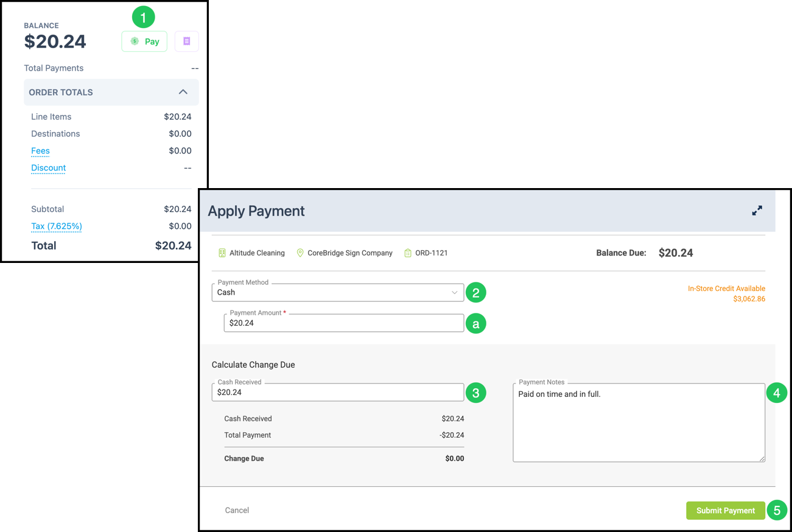Click the In-Store Credit Available text

pos(726,289)
